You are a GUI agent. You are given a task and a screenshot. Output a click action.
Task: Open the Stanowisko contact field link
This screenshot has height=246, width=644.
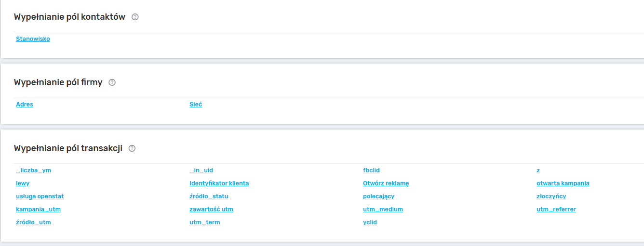click(x=33, y=39)
